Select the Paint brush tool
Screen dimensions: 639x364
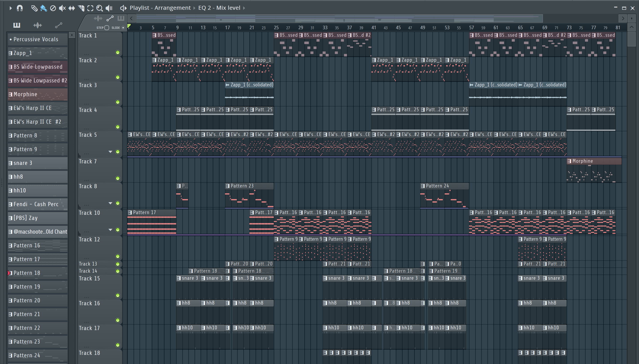point(43,8)
